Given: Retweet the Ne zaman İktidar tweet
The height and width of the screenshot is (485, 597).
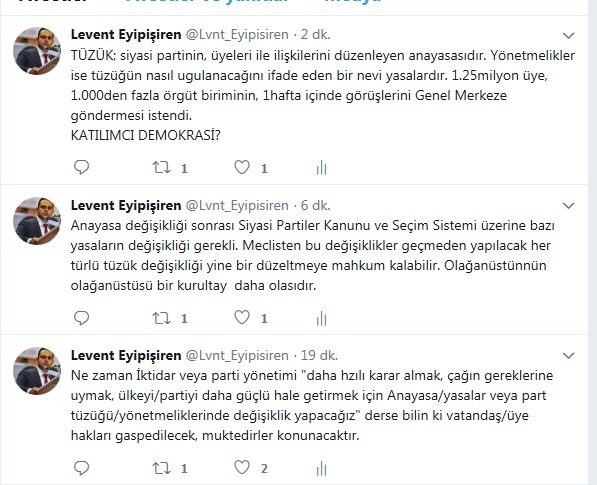Looking at the screenshot, I should (x=161, y=468).
